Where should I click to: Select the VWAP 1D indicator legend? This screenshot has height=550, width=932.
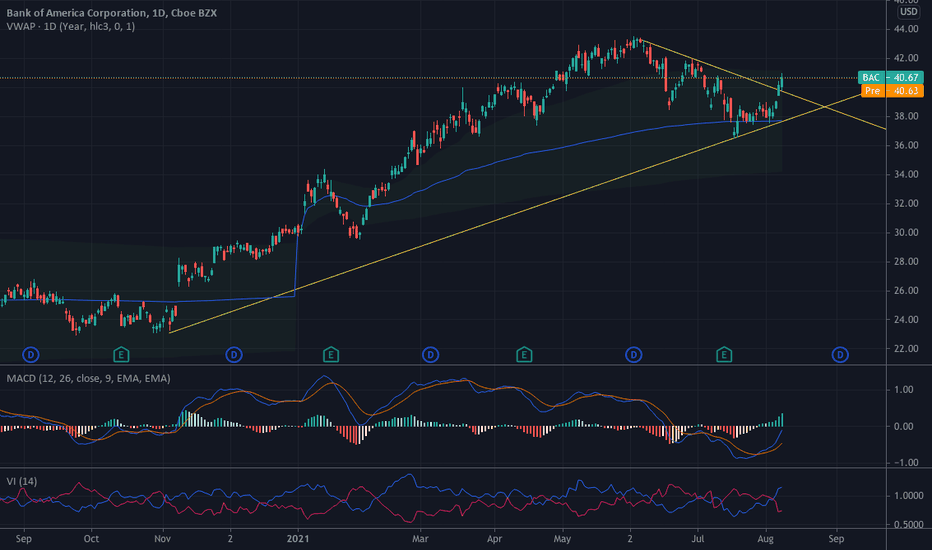pos(71,26)
